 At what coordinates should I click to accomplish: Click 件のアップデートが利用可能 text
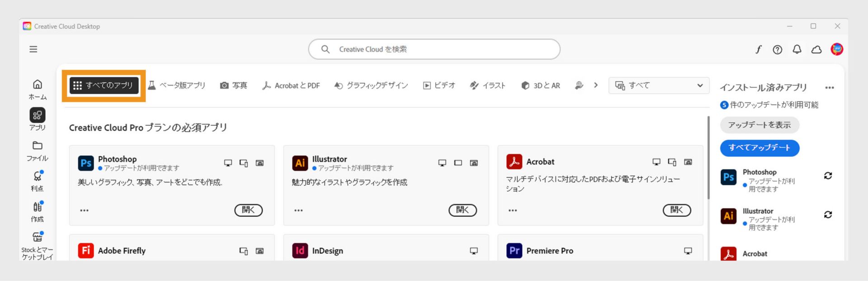[x=774, y=105]
